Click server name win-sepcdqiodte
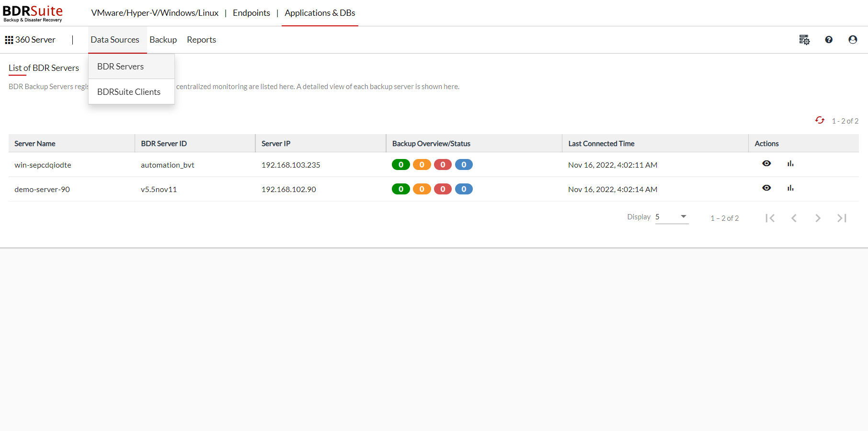868x431 pixels. 43,165
